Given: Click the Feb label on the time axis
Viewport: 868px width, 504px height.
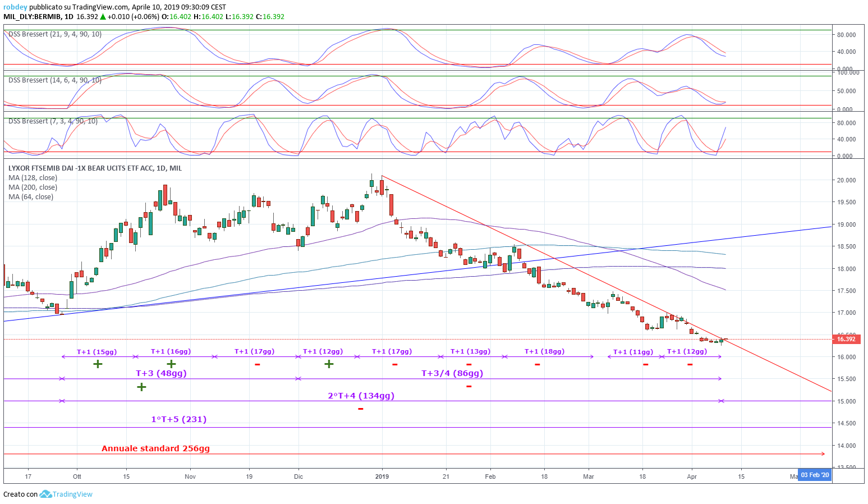Looking at the screenshot, I should [x=490, y=476].
